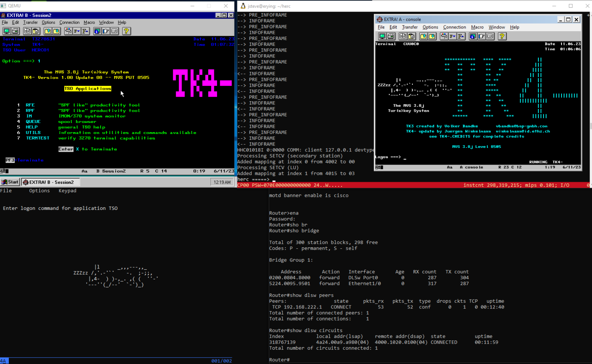The image size is (592, 364).
Task: Click the Windows Start button
Action: (x=10, y=181)
